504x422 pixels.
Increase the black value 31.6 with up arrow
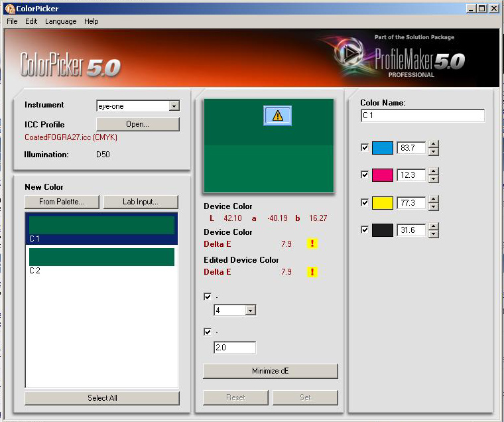pos(434,227)
